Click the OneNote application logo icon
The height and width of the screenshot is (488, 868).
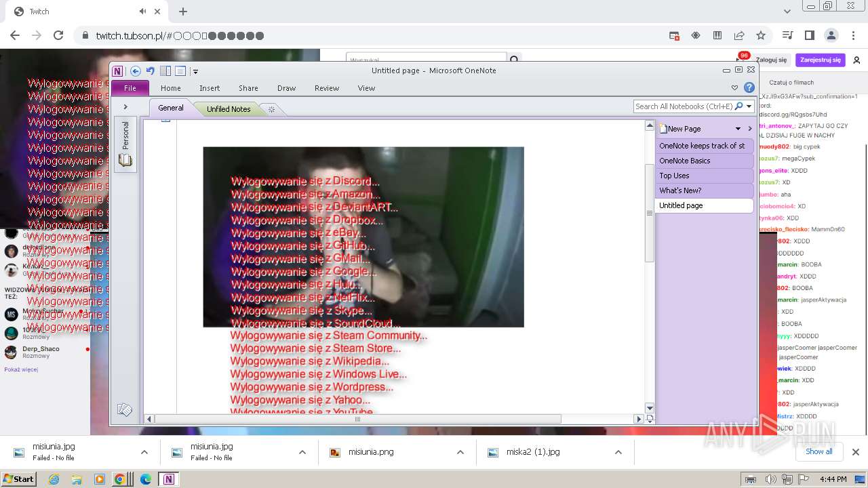pyautogui.click(x=118, y=71)
